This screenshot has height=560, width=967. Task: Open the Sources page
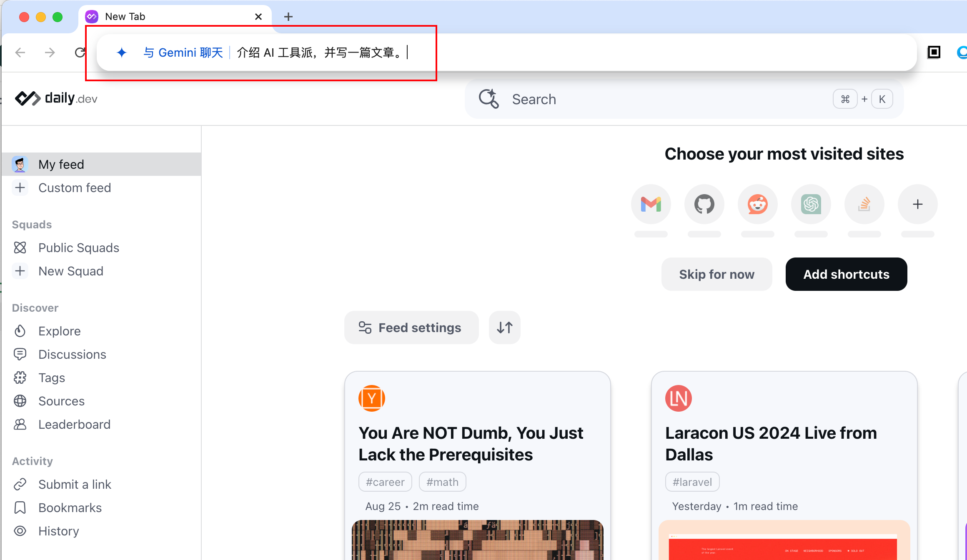pyautogui.click(x=102, y=401)
